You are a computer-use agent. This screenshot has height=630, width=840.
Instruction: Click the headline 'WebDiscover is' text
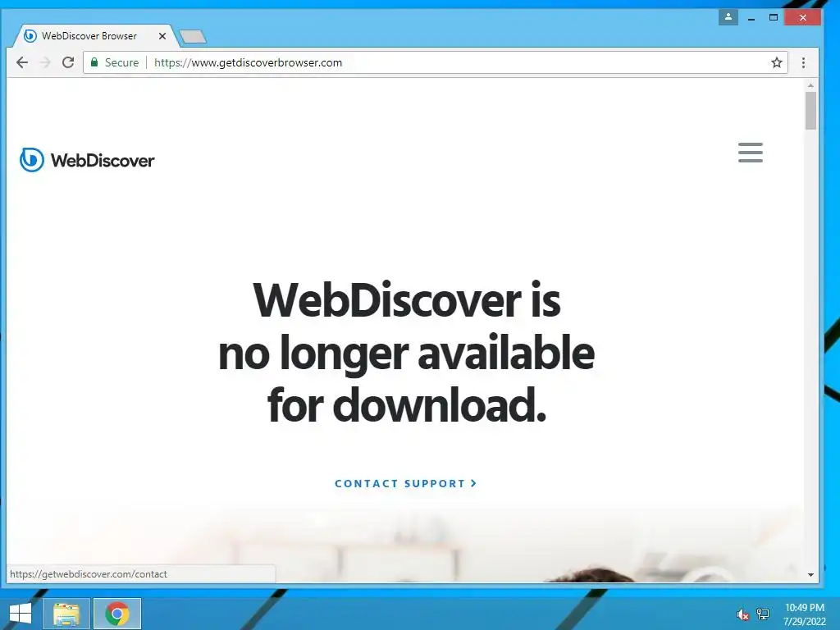[407, 300]
